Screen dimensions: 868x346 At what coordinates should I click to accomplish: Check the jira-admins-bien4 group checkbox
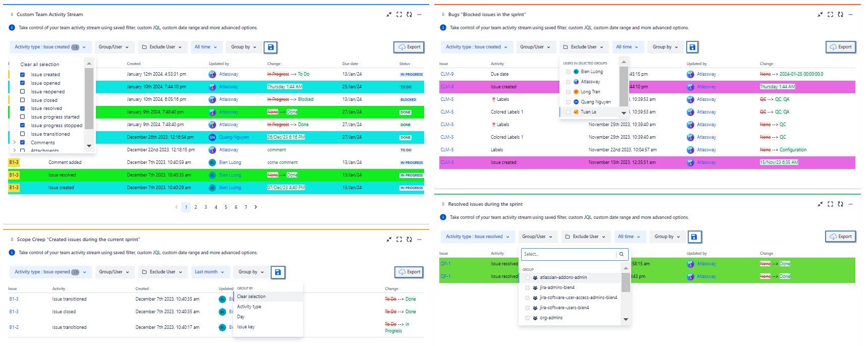tap(527, 287)
